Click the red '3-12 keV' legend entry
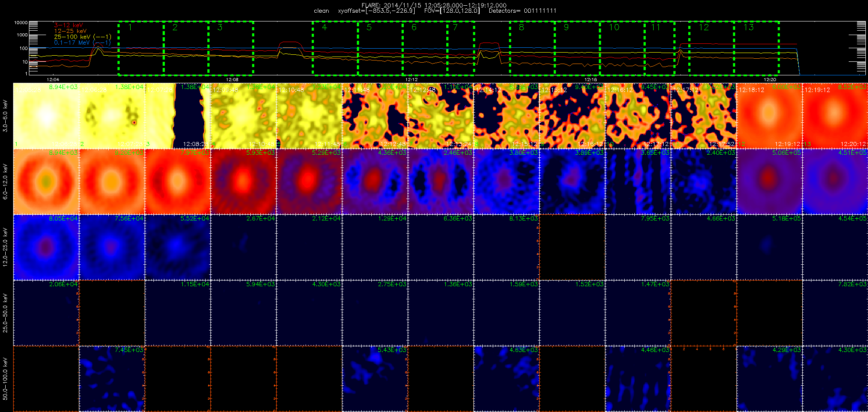 (68, 25)
